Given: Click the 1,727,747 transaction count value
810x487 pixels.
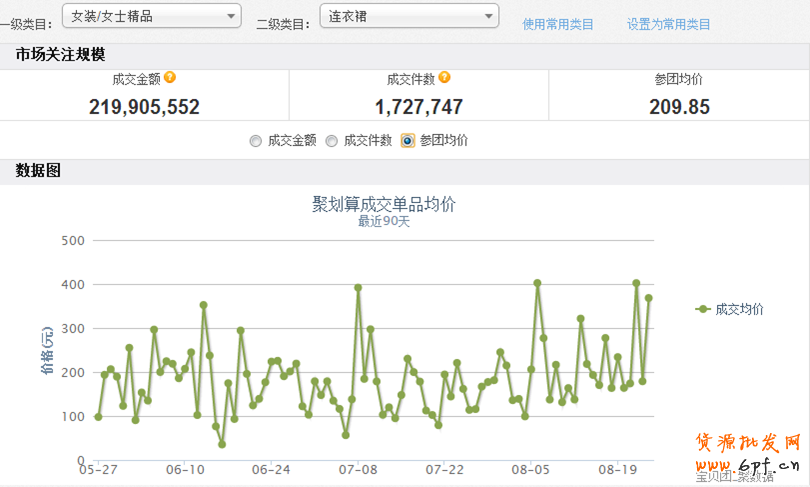Looking at the screenshot, I should coord(419,107).
